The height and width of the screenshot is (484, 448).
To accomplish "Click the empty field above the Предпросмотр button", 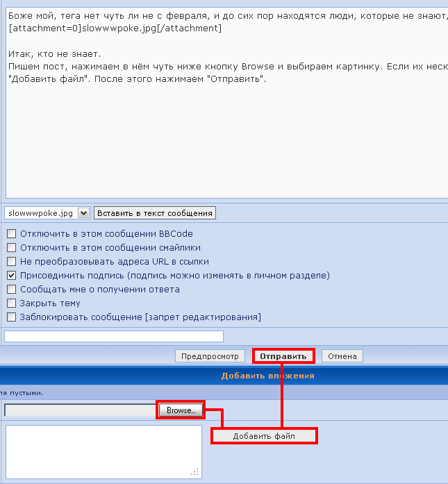I will (114, 337).
